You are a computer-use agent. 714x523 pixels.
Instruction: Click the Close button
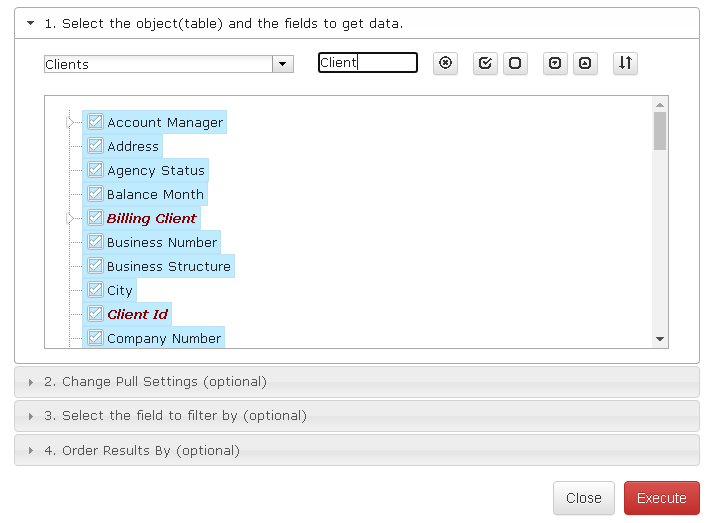click(x=584, y=498)
